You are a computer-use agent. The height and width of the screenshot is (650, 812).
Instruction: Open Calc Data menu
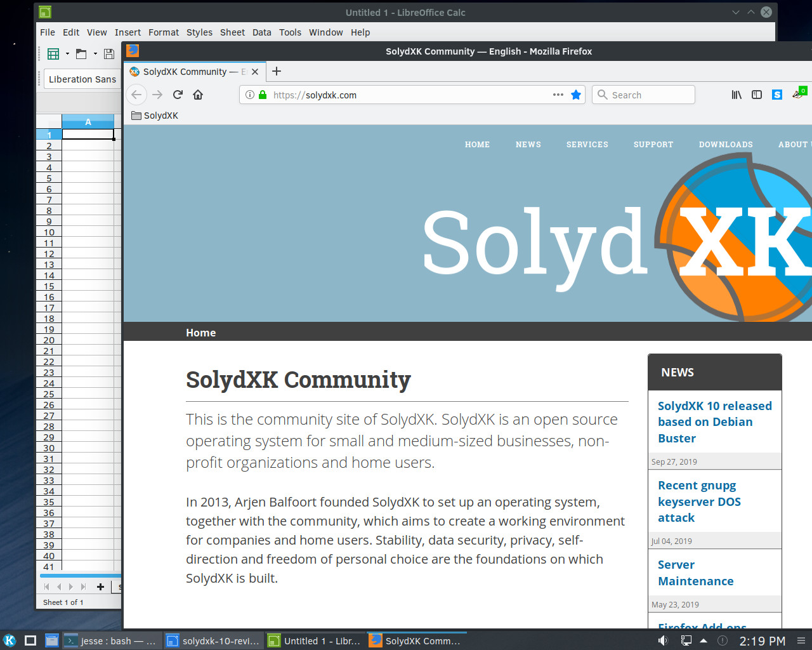pyautogui.click(x=262, y=32)
